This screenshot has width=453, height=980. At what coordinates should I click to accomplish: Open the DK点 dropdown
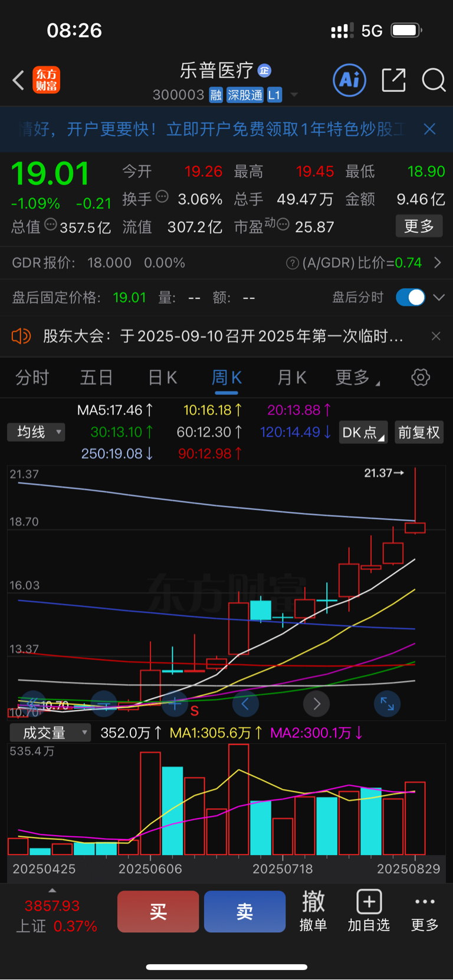click(363, 433)
